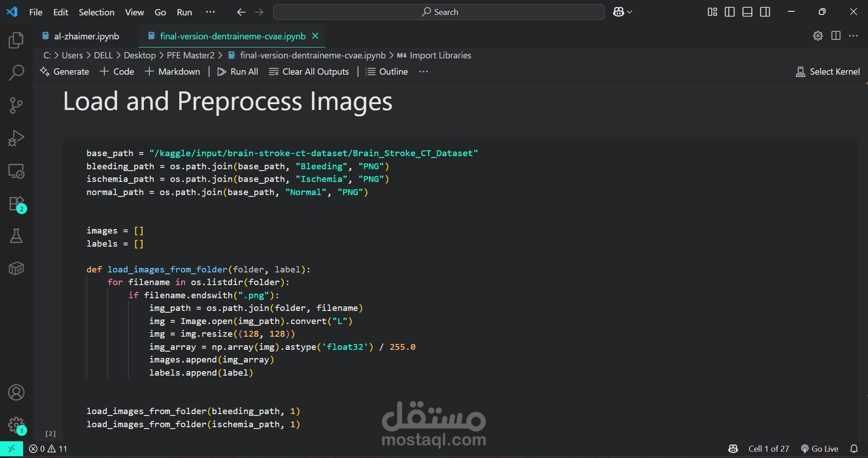The image size is (868, 458).
Task: Open the Selection menu
Action: pyautogui.click(x=96, y=12)
